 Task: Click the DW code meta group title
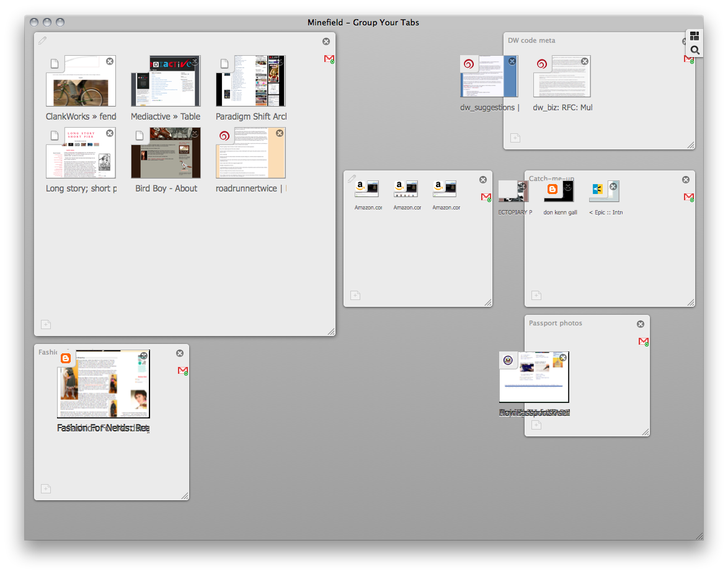pos(531,41)
